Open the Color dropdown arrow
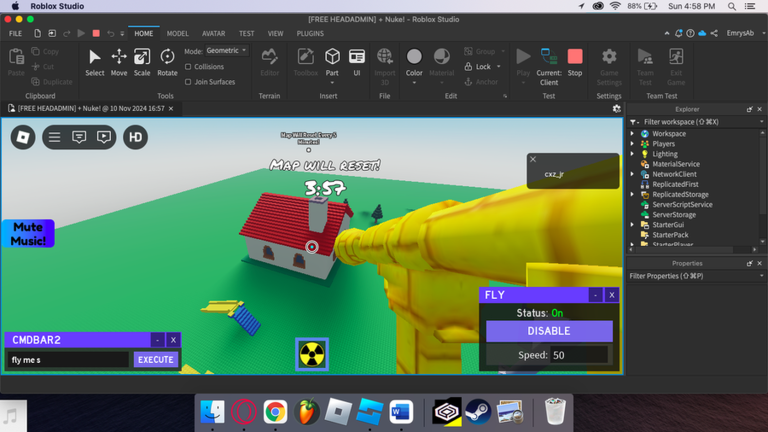768x432 pixels. click(414, 83)
